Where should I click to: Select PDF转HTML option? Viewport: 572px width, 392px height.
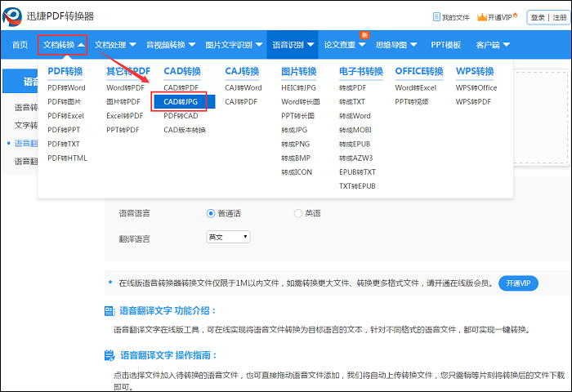(68, 158)
